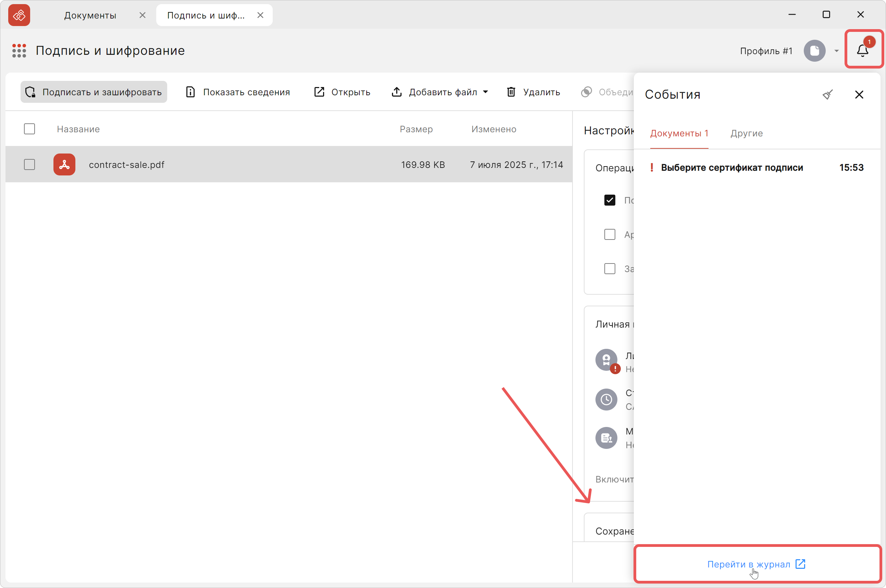The height and width of the screenshot is (588, 886).
Task: Click the red app logo icon
Action: click(x=19, y=15)
